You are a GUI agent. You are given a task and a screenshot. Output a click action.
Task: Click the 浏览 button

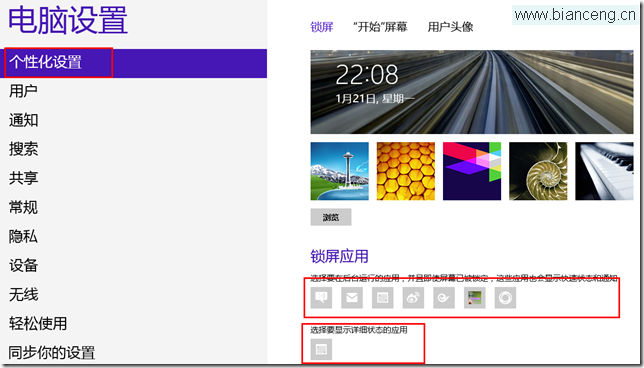click(331, 217)
